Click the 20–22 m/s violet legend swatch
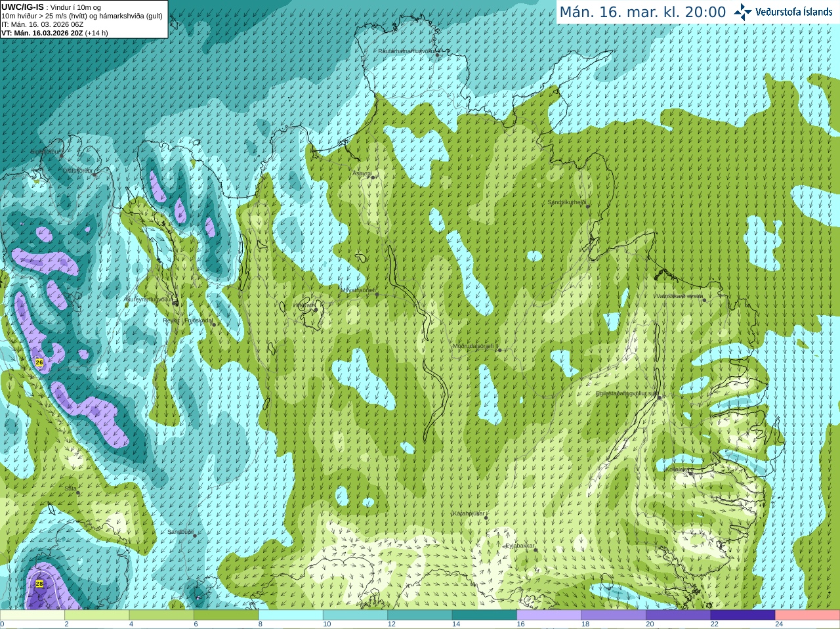The height and width of the screenshot is (629, 840). click(x=679, y=615)
